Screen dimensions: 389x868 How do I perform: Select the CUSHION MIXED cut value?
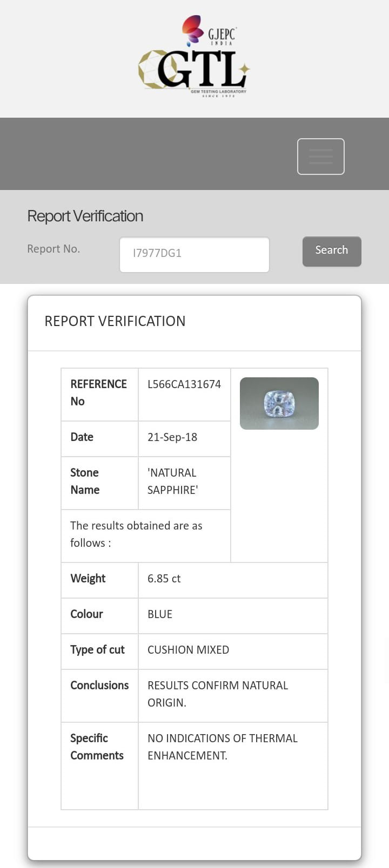[189, 650]
